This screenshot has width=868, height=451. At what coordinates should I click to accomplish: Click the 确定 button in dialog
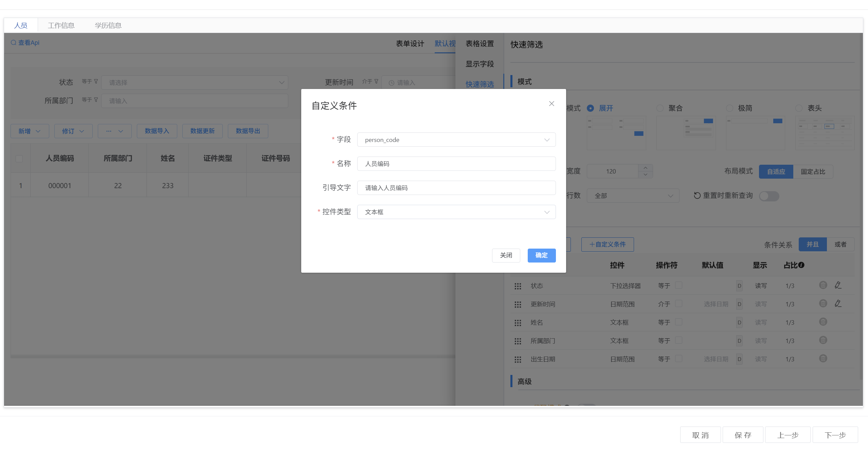point(541,255)
